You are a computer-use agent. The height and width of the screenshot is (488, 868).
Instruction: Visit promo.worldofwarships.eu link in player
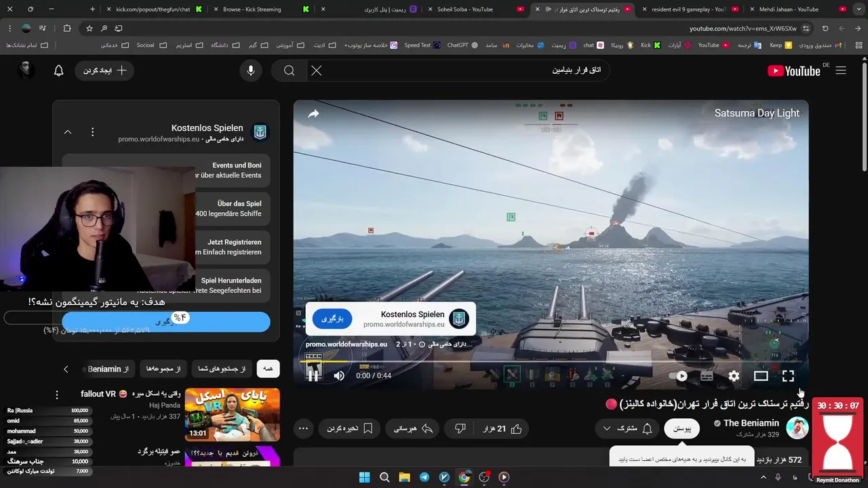(347, 344)
